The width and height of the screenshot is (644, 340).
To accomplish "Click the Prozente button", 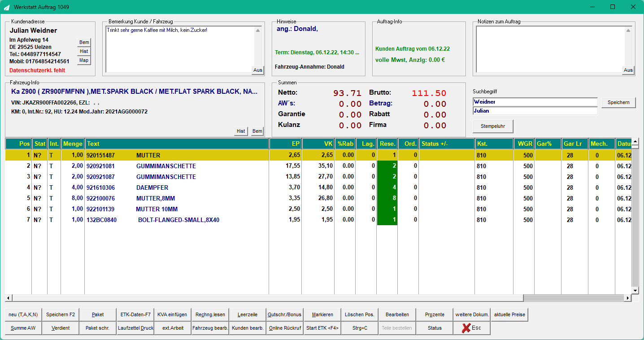I will coord(435,315).
